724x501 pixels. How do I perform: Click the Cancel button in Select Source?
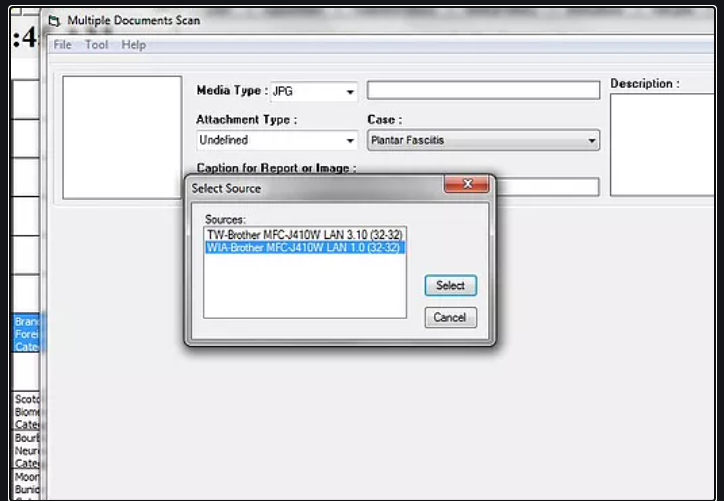[451, 317]
